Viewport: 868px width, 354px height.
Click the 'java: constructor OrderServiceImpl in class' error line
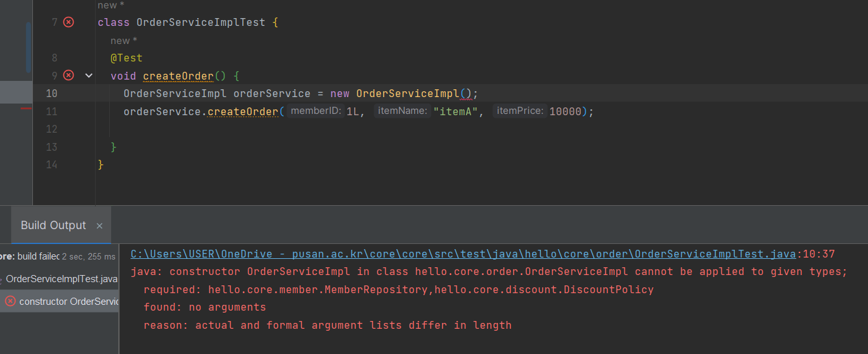click(x=489, y=272)
